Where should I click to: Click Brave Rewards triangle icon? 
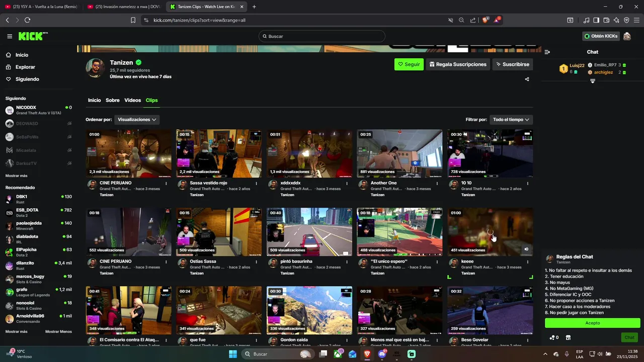pos(497,20)
